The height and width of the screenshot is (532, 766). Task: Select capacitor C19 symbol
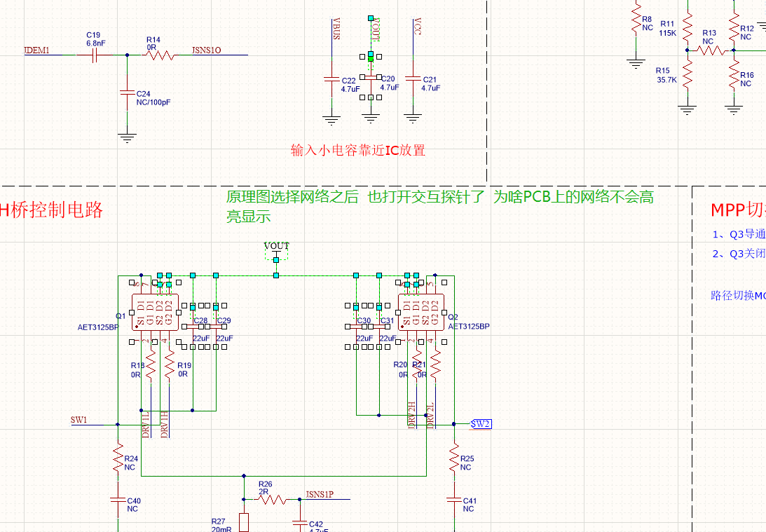(x=95, y=55)
